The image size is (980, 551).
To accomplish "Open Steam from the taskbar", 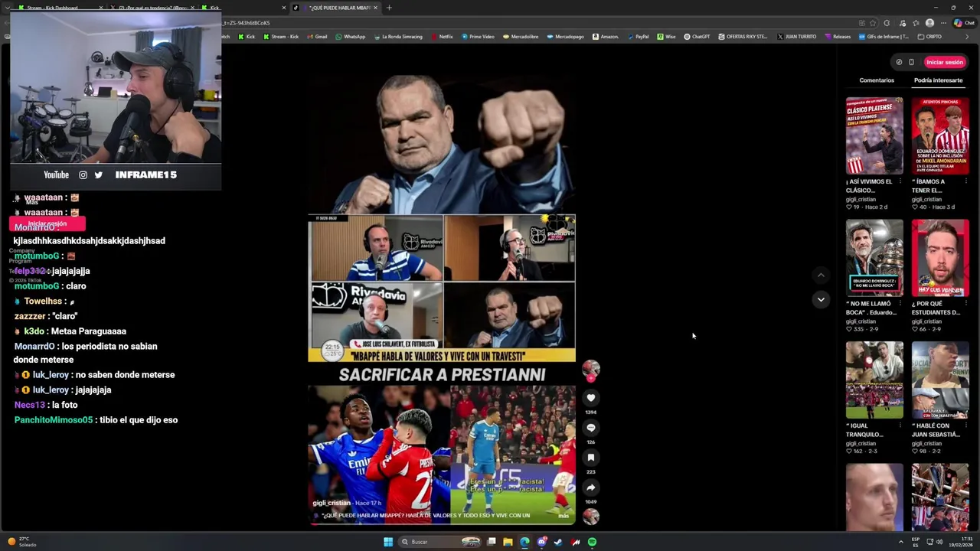I will (x=558, y=542).
